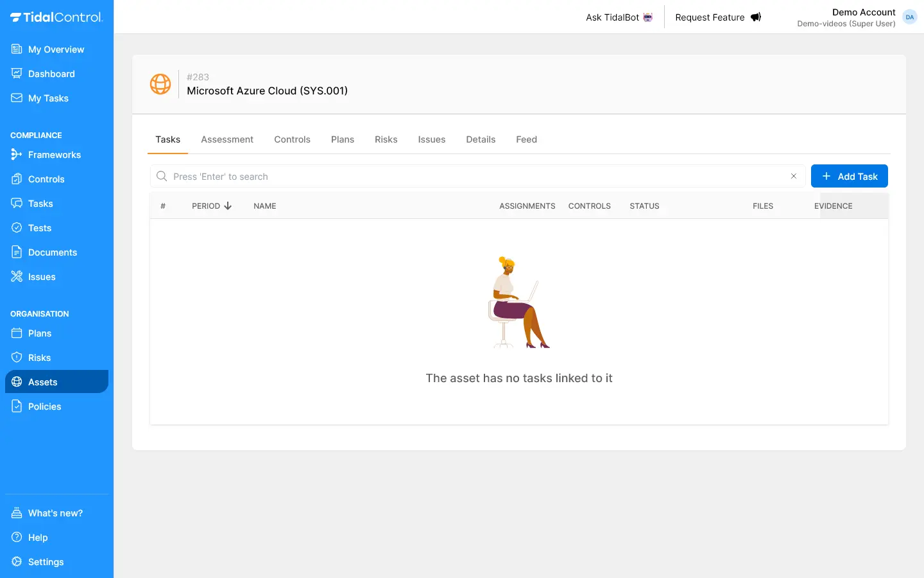Open the Details tab
This screenshot has height=578, width=924.
pyautogui.click(x=481, y=139)
